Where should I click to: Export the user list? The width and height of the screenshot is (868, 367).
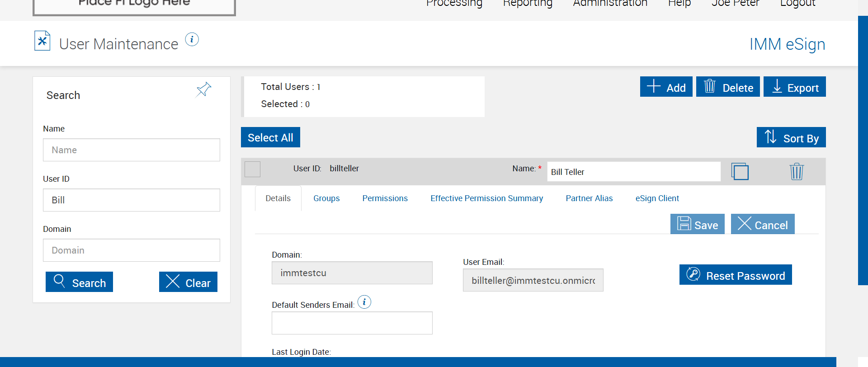[794, 87]
